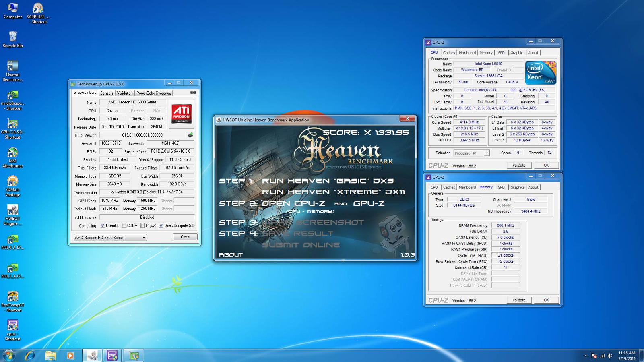The width and height of the screenshot is (644, 362).
Task: Click the BIOS Version field in GPU-Z
Action: click(142, 135)
